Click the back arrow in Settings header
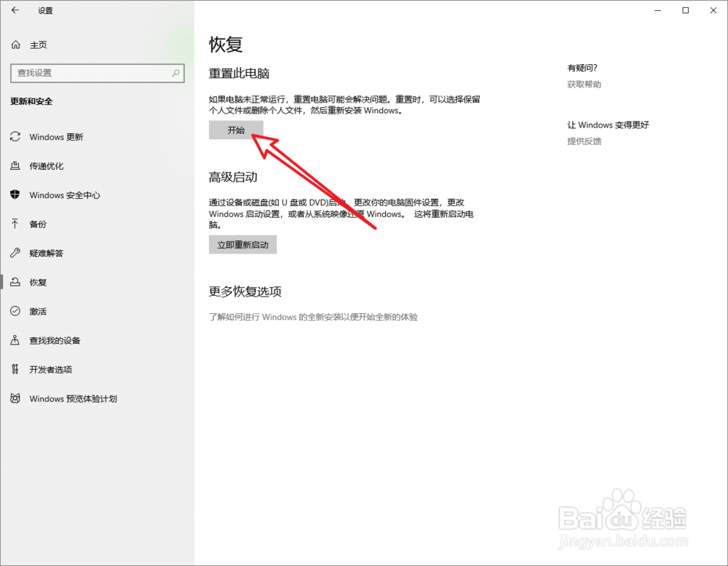728x566 pixels. 15,10
